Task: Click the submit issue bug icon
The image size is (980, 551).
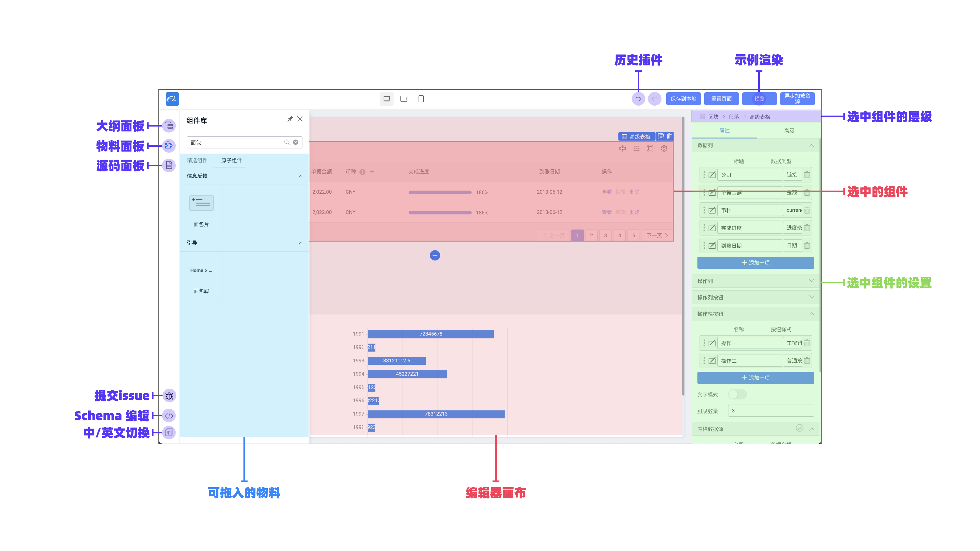Action: tap(169, 396)
